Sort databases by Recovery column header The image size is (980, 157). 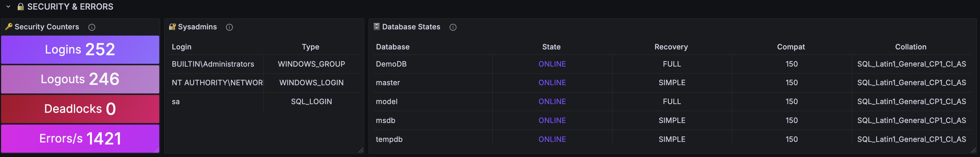[671, 47]
